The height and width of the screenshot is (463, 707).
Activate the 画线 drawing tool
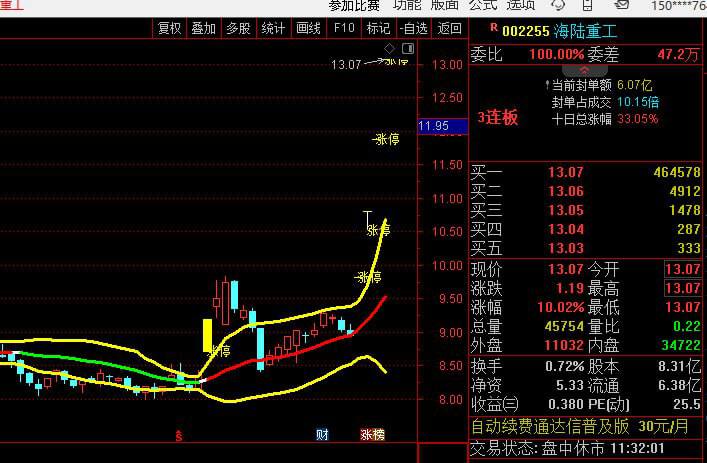(309, 28)
